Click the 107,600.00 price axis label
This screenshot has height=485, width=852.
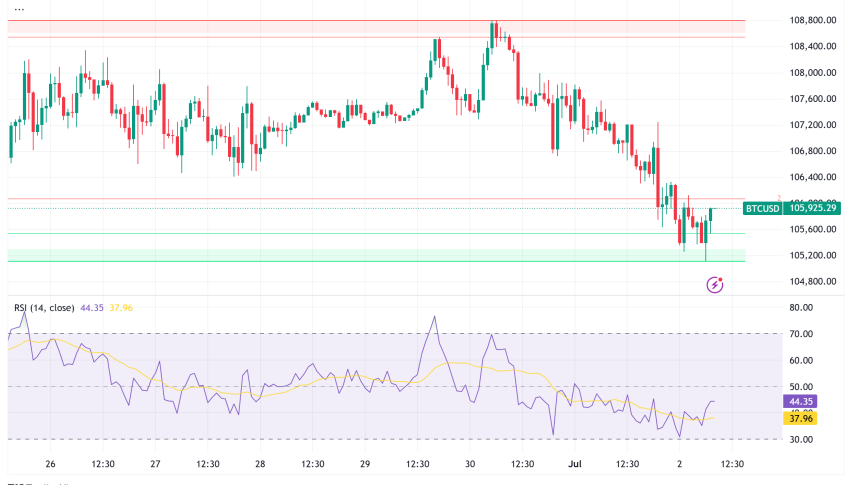[812, 98]
